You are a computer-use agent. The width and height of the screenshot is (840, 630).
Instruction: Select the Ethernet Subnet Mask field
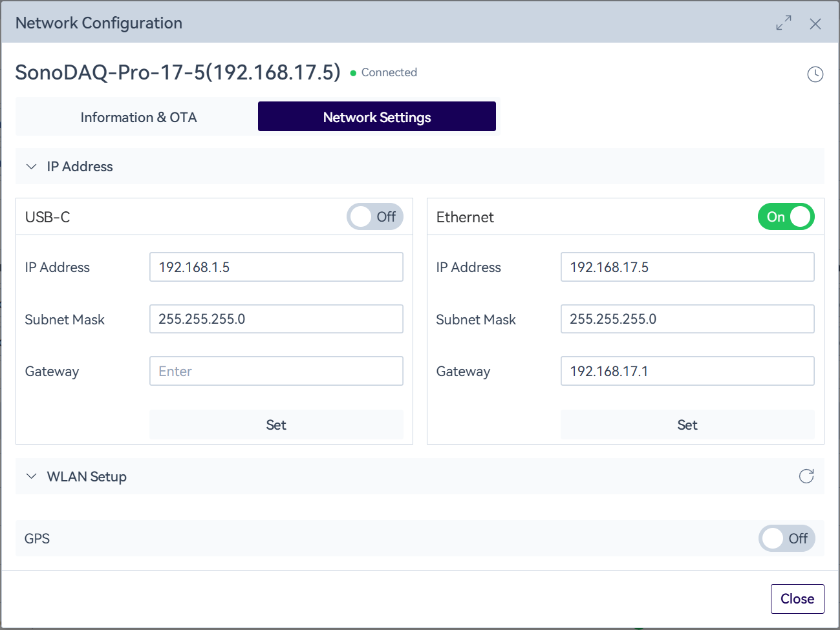click(687, 319)
